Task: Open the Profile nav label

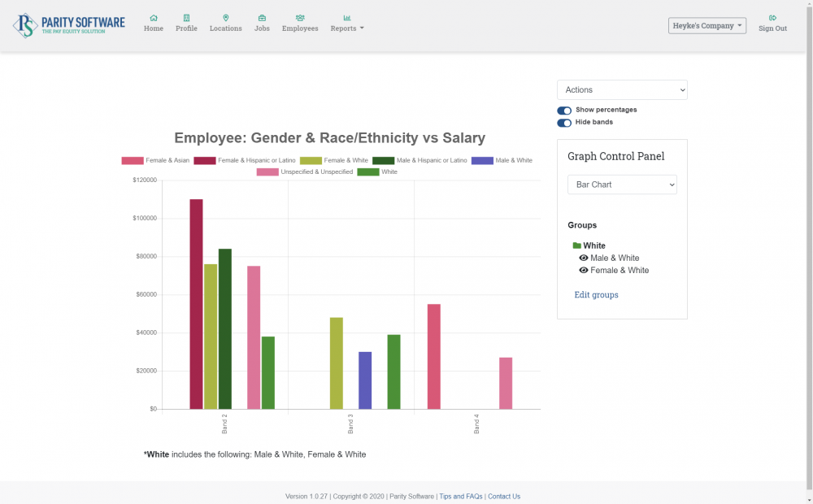Action: pyautogui.click(x=186, y=28)
